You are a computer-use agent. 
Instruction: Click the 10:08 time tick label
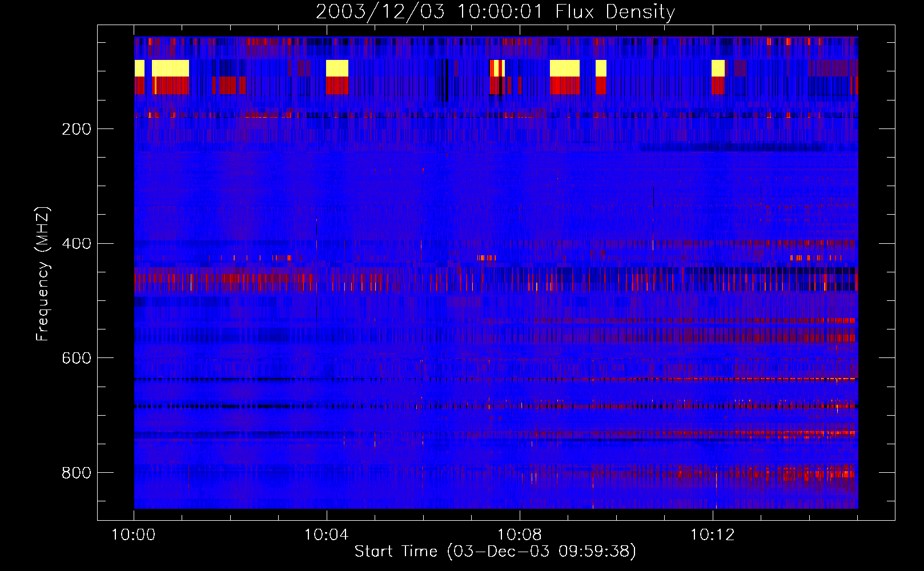(x=519, y=535)
